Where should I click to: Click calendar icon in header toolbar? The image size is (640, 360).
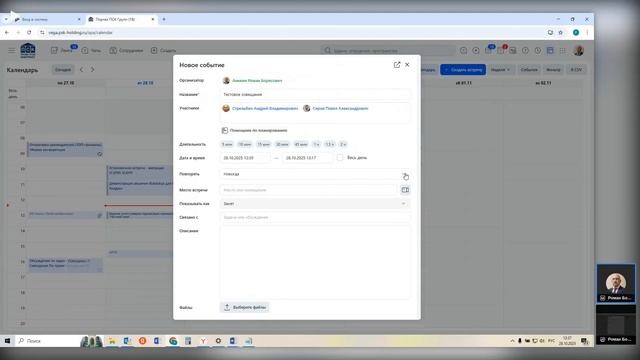click(x=550, y=50)
